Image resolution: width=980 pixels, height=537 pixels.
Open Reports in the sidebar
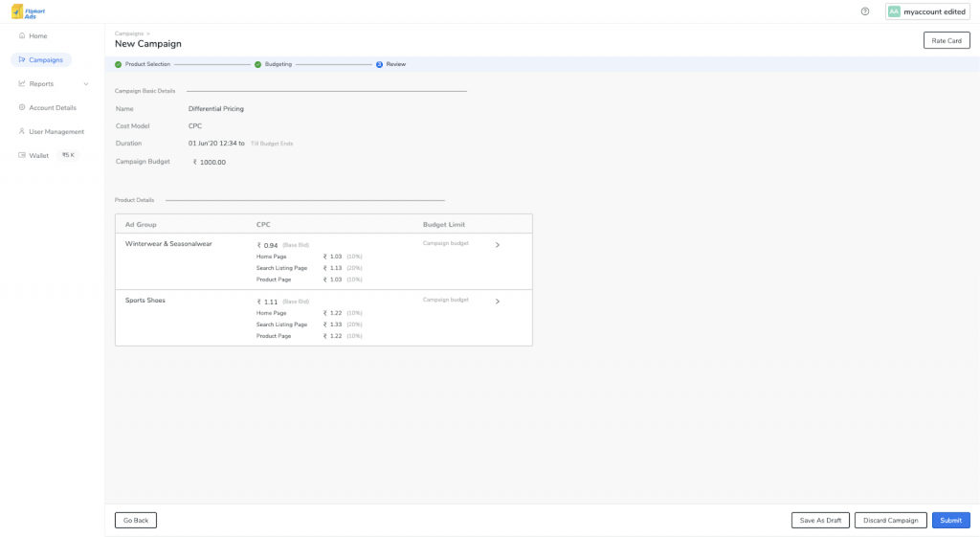pos(41,84)
